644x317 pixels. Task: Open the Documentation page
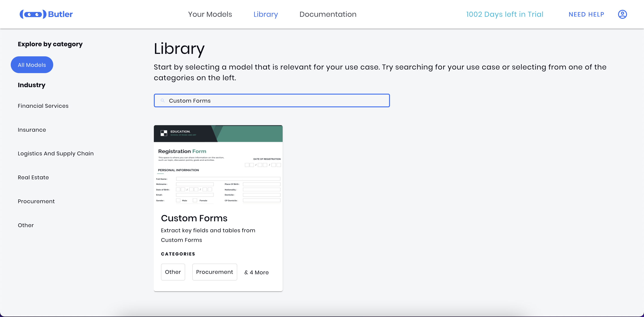[328, 14]
